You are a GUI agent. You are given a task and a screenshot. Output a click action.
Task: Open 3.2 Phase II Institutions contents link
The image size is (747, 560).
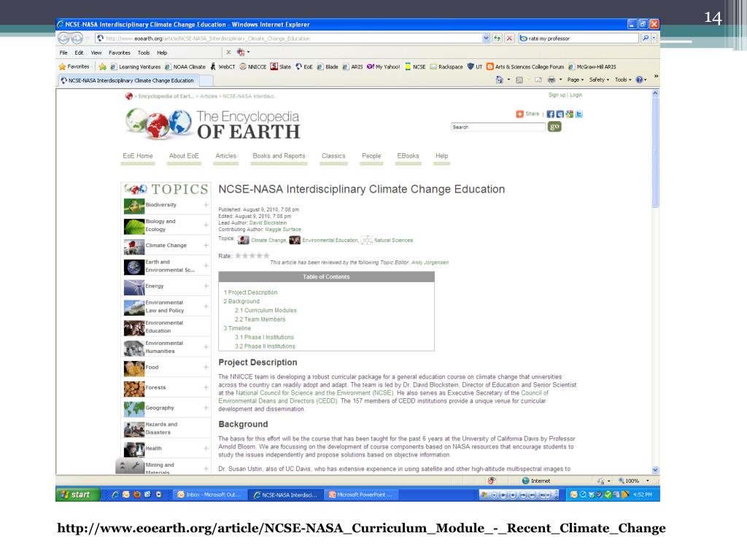point(265,346)
